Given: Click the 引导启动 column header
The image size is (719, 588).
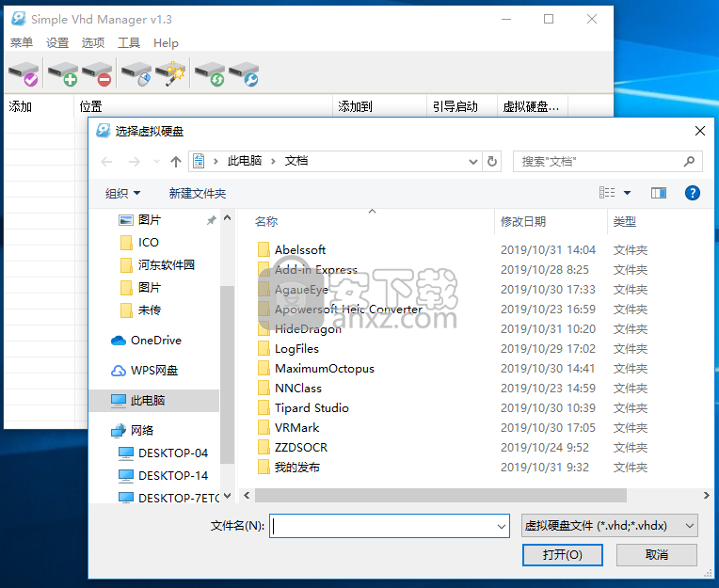Looking at the screenshot, I should (x=462, y=106).
